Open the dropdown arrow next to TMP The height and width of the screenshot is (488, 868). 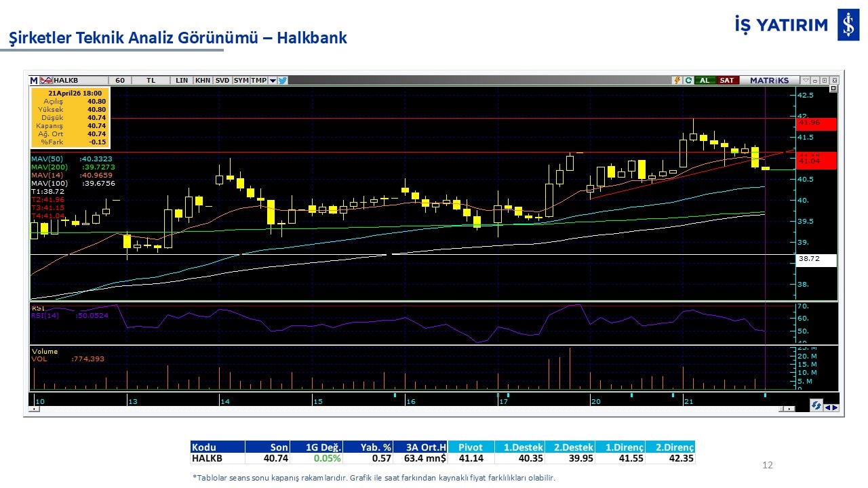[273, 80]
